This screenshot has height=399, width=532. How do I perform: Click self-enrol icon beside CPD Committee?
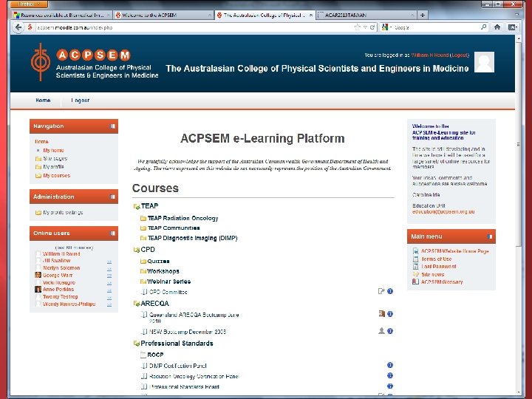point(381,291)
